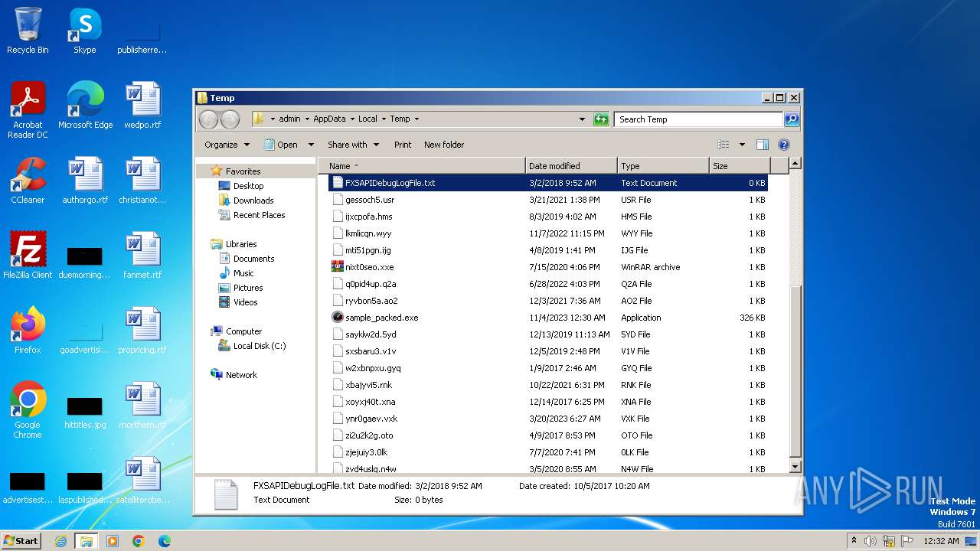This screenshot has width=980, height=551.
Task: Click the taskbar clock 12:32 AM
Action: tap(941, 541)
